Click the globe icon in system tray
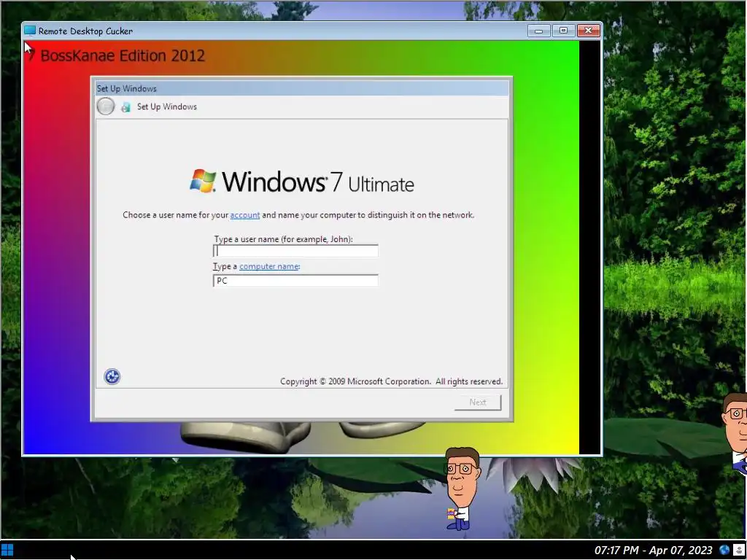Viewport: 747px width, 560px height. click(x=724, y=550)
